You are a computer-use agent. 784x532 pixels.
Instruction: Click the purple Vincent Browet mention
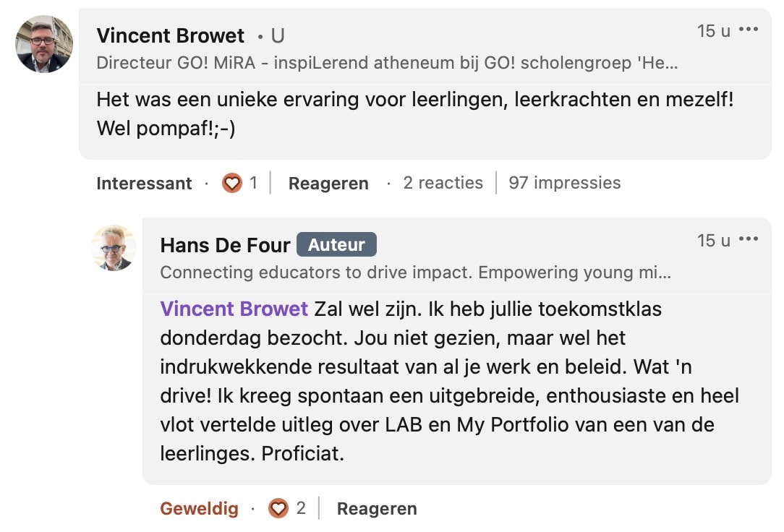[234, 309]
